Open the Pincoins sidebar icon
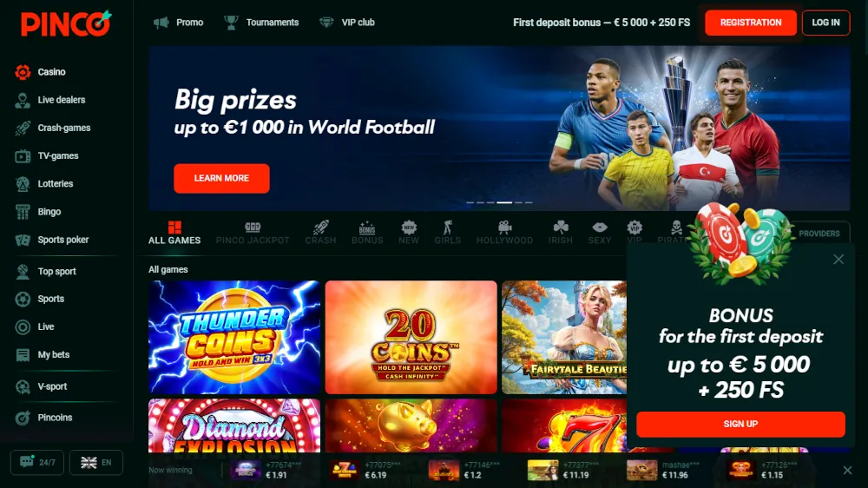The image size is (868, 488). pyautogui.click(x=23, y=418)
